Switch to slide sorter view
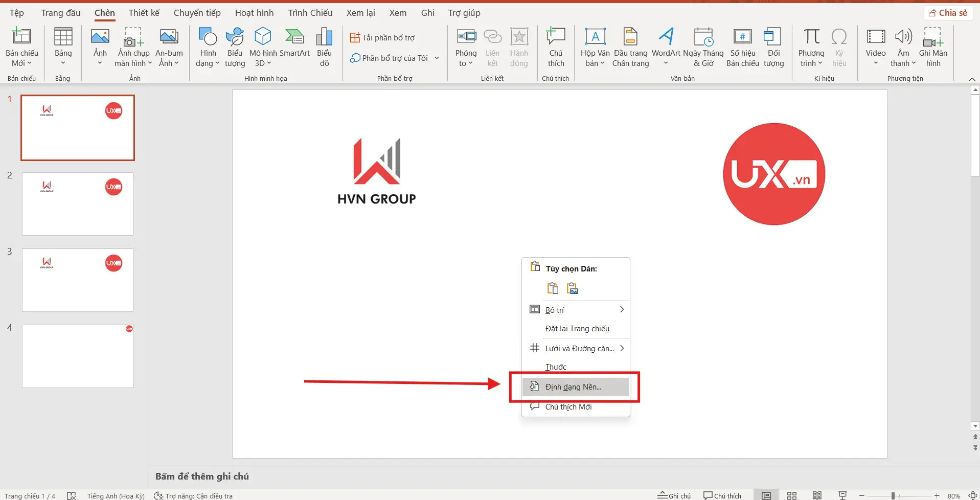 (792, 495)
